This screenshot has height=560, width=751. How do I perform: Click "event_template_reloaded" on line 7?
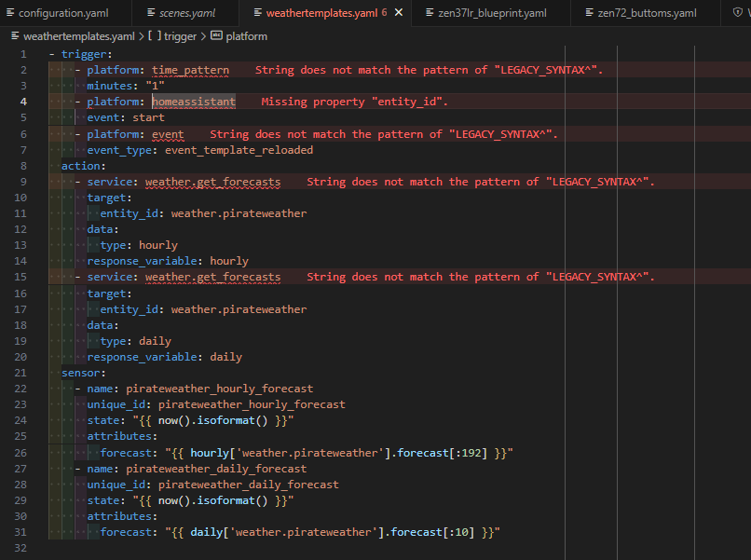point(239,150)
